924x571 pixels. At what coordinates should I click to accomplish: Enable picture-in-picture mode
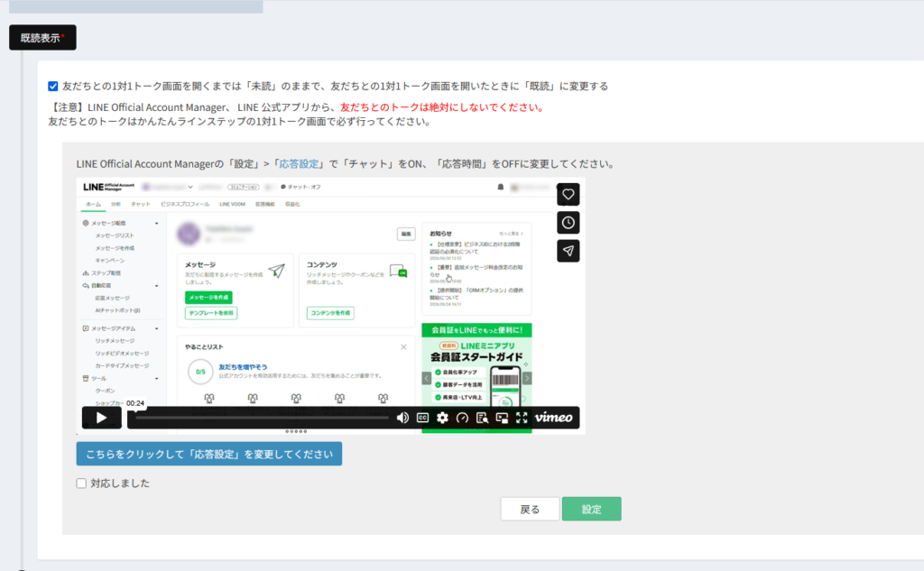click(x=502, y=418)
